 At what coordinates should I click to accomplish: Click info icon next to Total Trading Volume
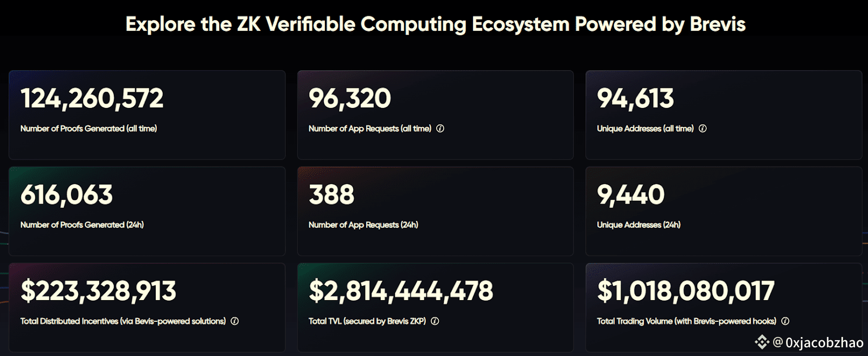tap(785, 321)
